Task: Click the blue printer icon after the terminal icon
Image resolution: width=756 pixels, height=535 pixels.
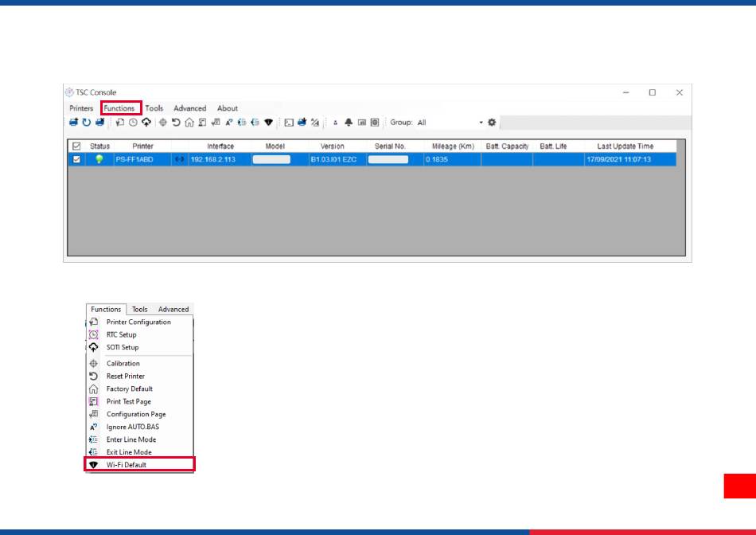Action: 302,123
